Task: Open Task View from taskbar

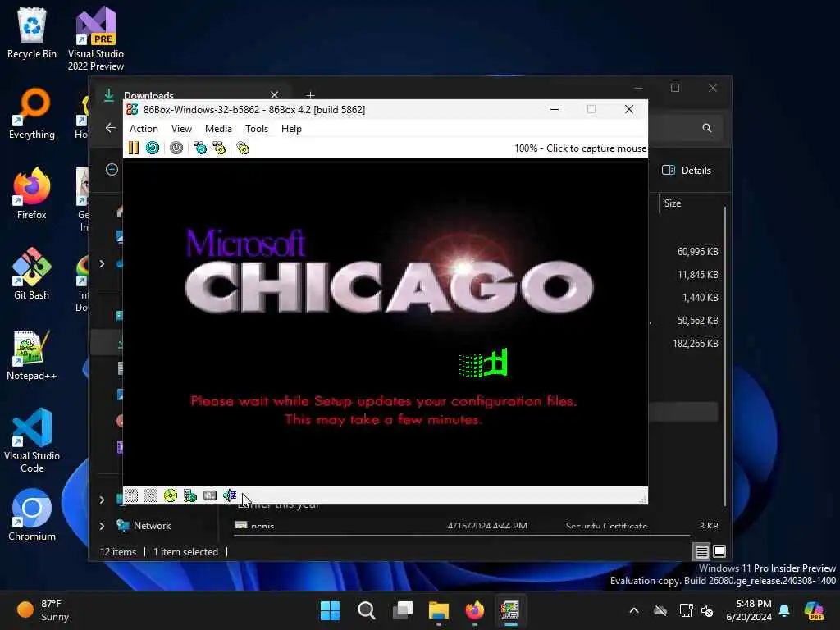Action: coord(402,610)
